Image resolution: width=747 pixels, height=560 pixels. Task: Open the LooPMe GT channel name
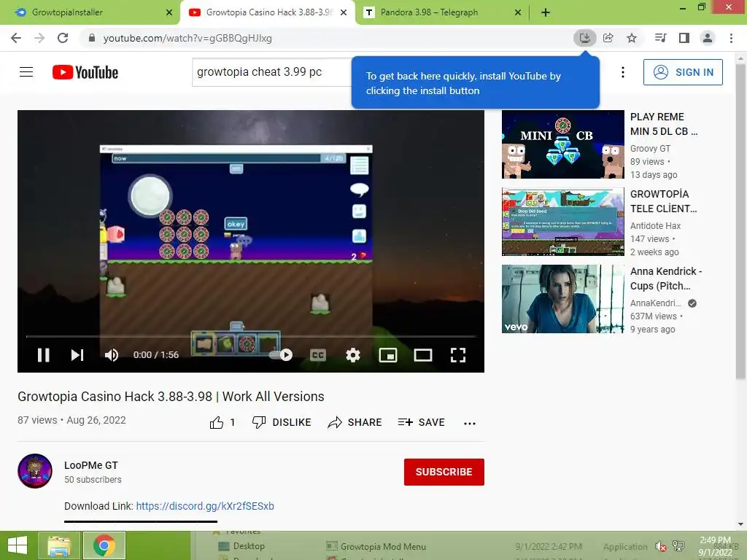(91, 465)
